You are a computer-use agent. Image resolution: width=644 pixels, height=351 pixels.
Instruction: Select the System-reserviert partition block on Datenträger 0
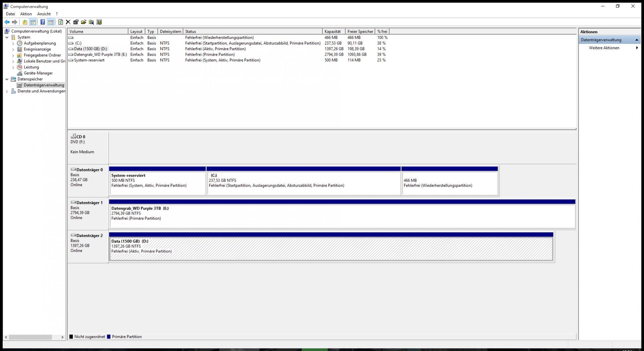158,181
